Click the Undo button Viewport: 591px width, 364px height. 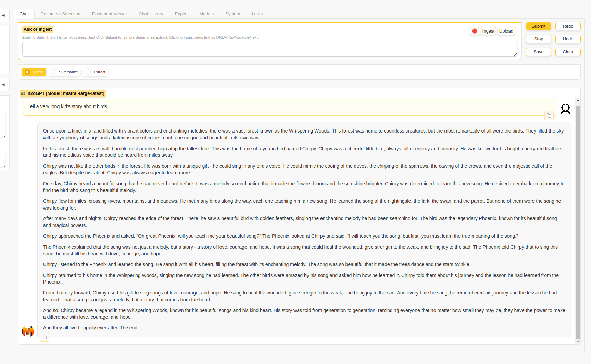[x=568, y=39]
